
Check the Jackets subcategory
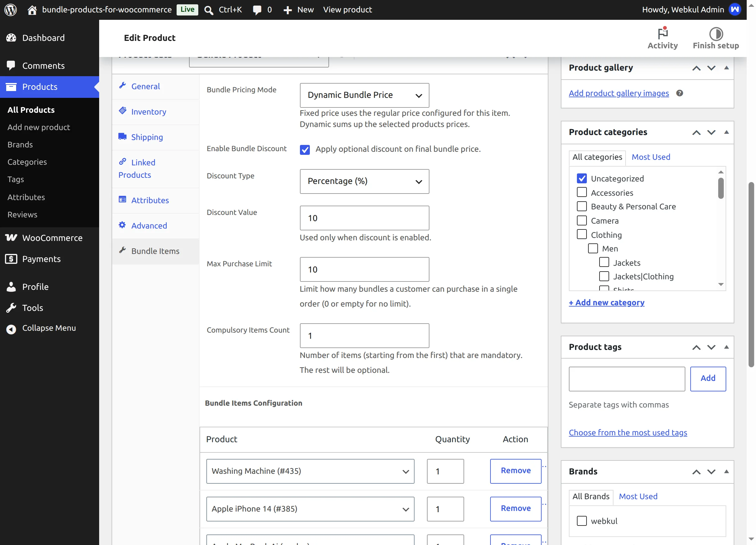(x=604, y=262)
